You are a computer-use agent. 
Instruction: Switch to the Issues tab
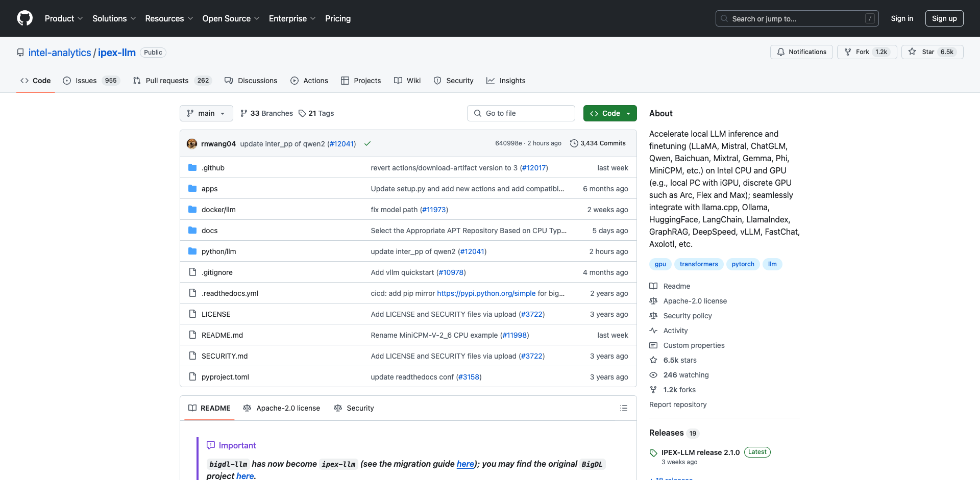pos(90,81)
